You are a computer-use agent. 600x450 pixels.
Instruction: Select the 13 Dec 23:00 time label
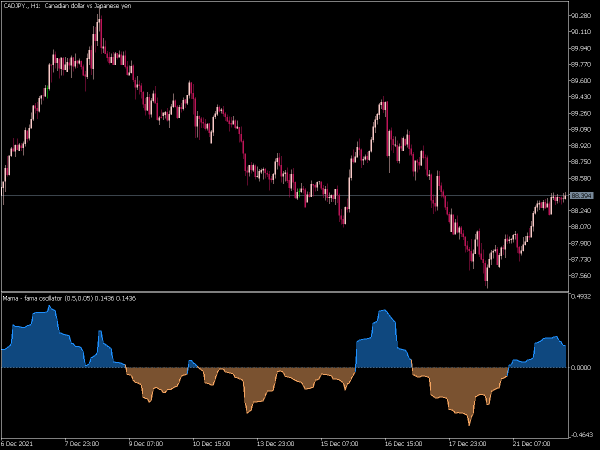pyautogui.click(x=275, y=444)
